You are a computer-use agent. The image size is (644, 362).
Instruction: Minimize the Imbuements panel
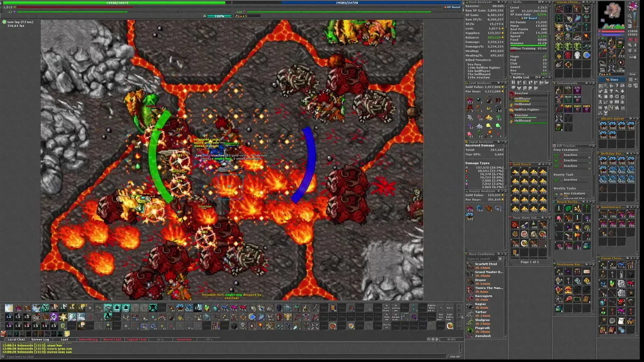pos(591,83)
